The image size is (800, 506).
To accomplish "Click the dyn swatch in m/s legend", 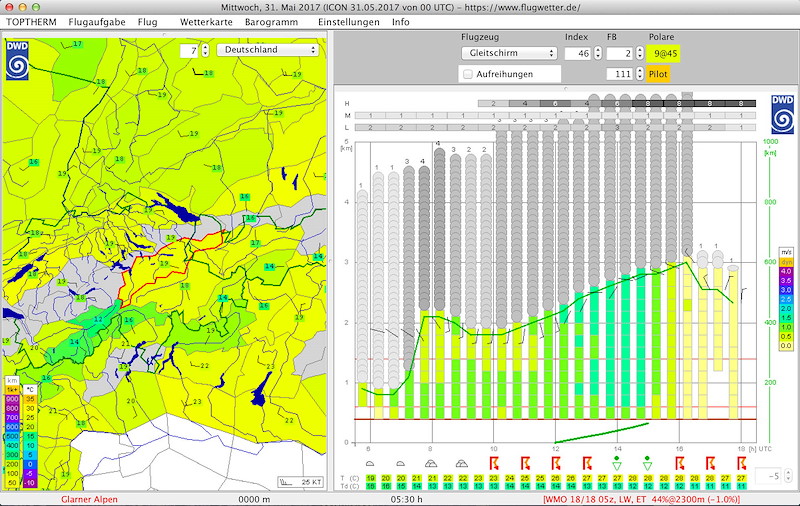I will tap(786, 262).
